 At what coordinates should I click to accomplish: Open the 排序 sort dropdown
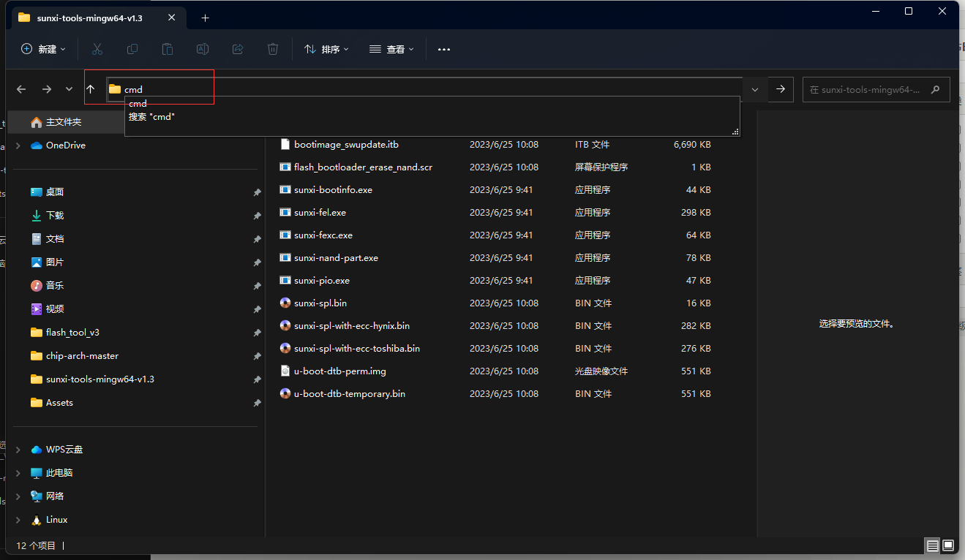pyautogui.click(x=326, y=49)
